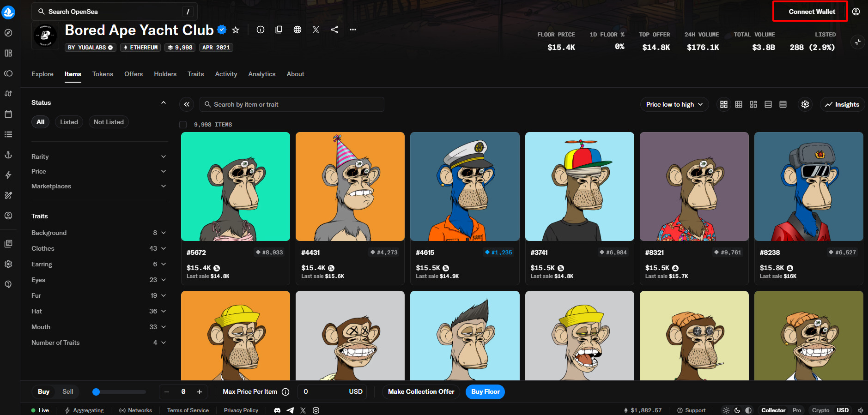
Task: Switch to the large grid view
Action: click(724, 104)
